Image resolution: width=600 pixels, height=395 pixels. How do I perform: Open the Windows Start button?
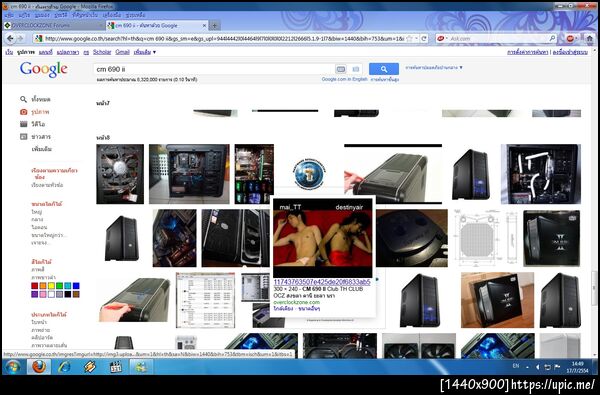[12, 367]
